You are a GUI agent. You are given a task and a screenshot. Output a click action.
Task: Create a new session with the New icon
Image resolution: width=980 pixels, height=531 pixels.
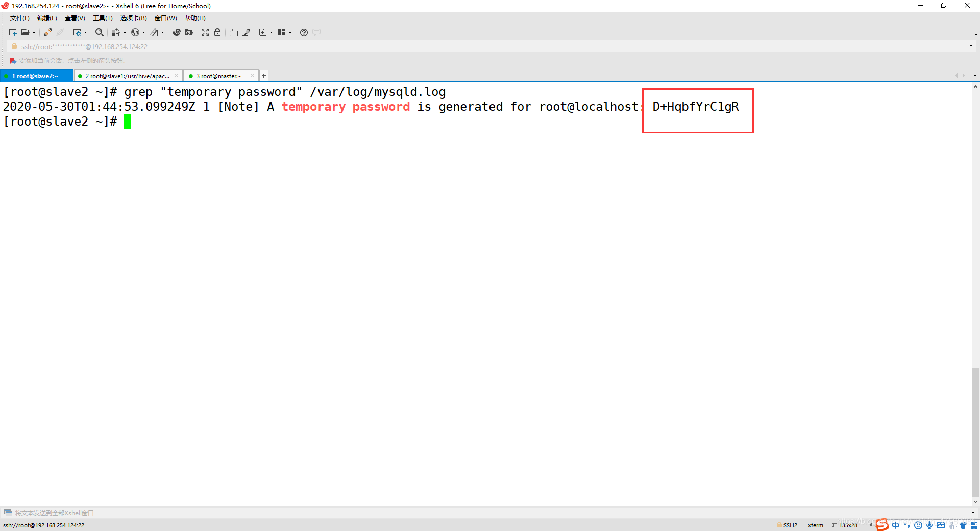coord(13,32)
